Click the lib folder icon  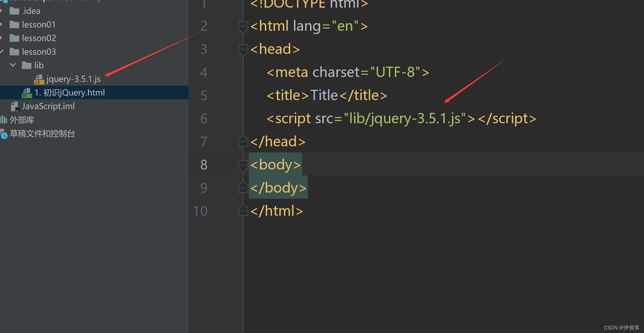(x=26, y=65)
